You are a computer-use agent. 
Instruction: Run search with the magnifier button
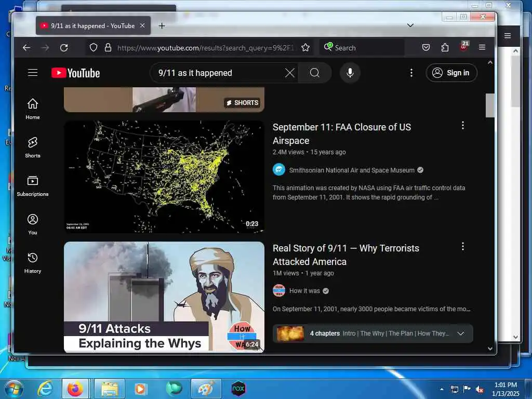(314, 73)
